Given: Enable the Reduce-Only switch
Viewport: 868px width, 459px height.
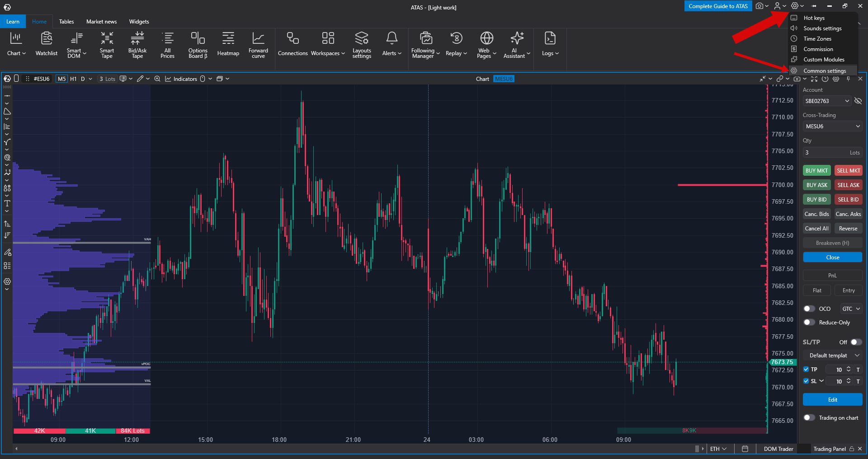Looking at the screenshot, I should [809, 323].
